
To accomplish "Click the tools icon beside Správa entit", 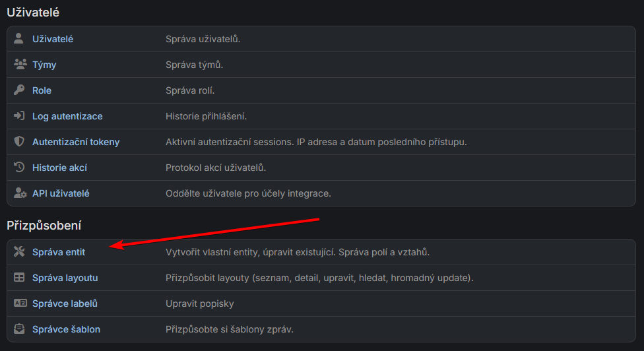I will tap(19, 252).
